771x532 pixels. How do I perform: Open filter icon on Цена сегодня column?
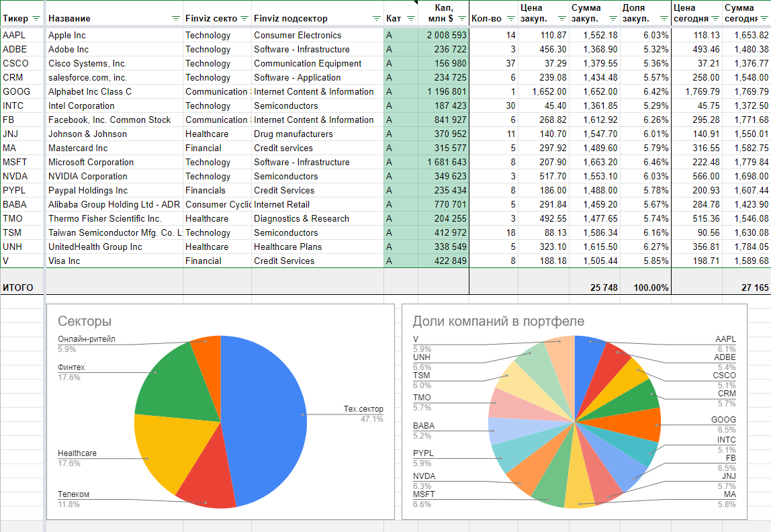click(715, 19)
